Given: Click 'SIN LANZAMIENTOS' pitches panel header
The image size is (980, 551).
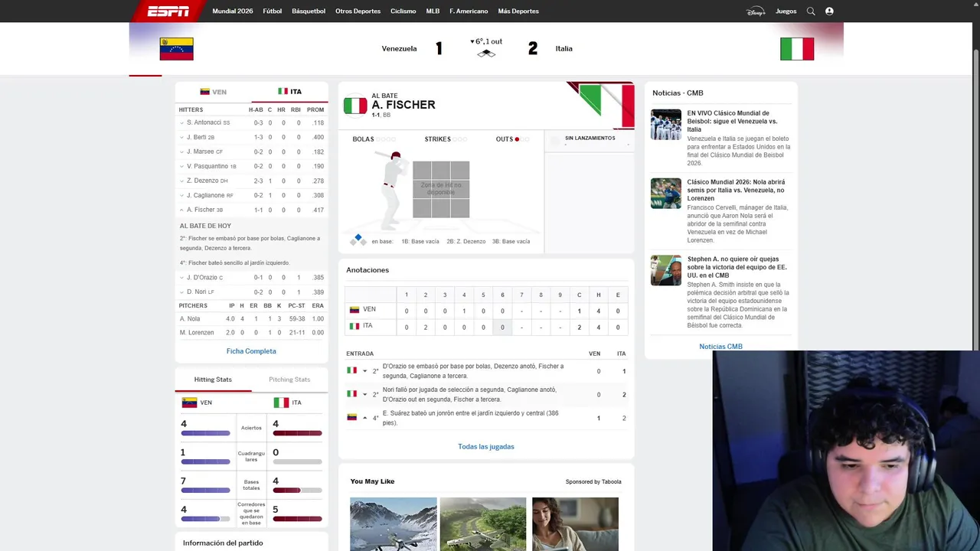Looking at the screenshot, I should (x=590, y=139).
